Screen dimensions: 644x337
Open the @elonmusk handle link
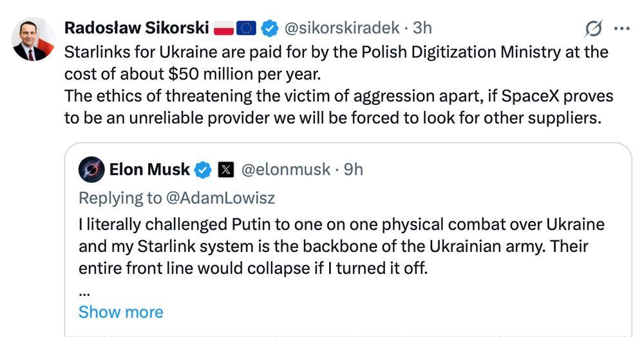tap(286, 169)
